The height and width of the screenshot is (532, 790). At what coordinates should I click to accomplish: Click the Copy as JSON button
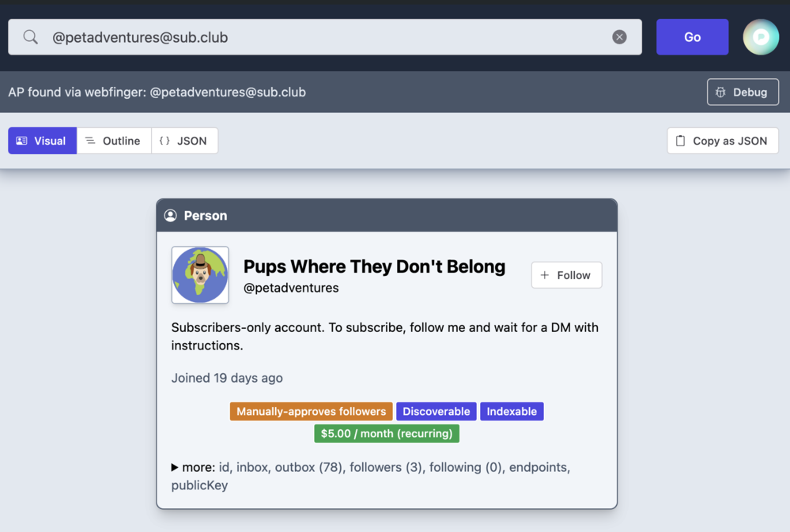pyautogui.click(x=722, y=141)
